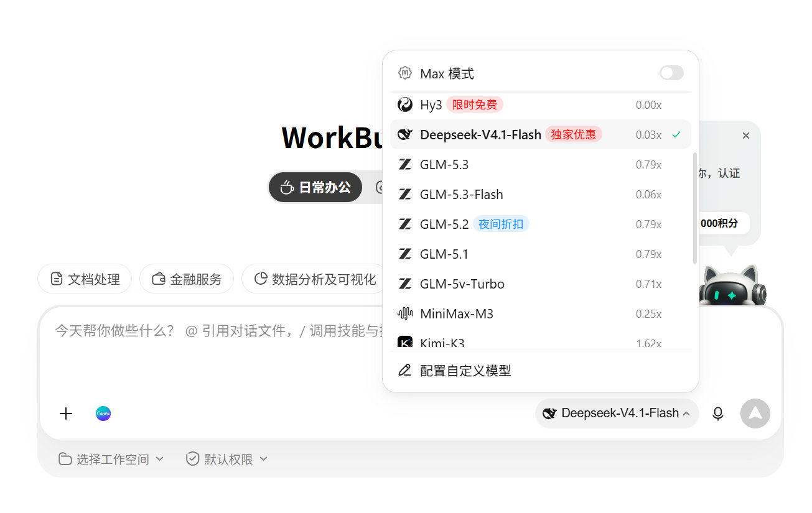The image size is (812, 513).
Task: Click the 夜间折扣 badge
Action: [501, 224]
